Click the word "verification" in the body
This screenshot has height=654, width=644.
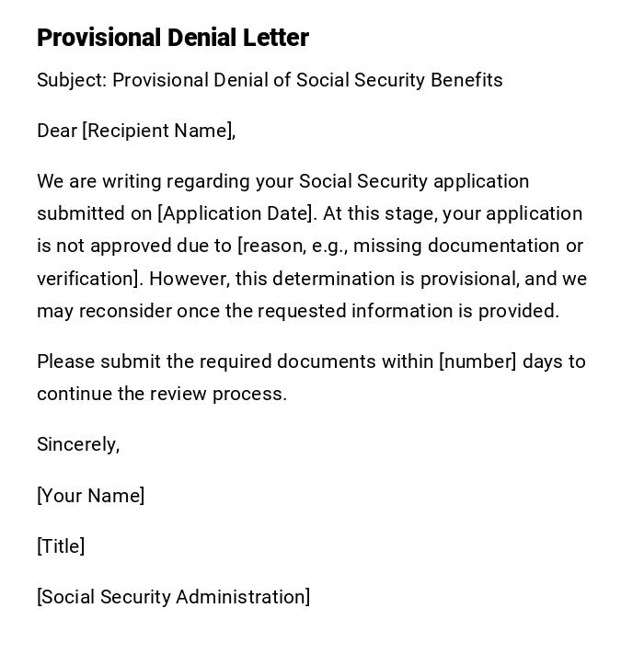[86, 279]
